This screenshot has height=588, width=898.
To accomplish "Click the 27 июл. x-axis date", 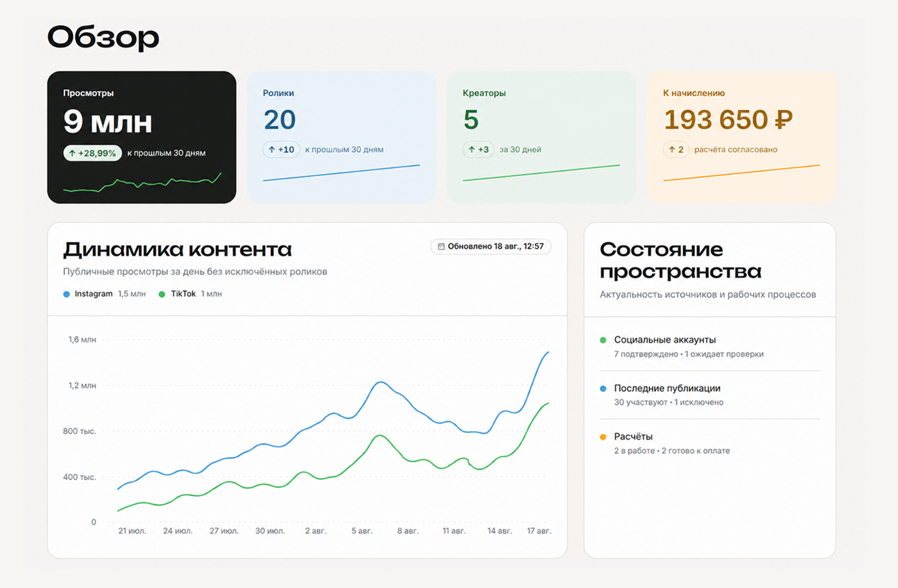I will [x=224, y=531].
